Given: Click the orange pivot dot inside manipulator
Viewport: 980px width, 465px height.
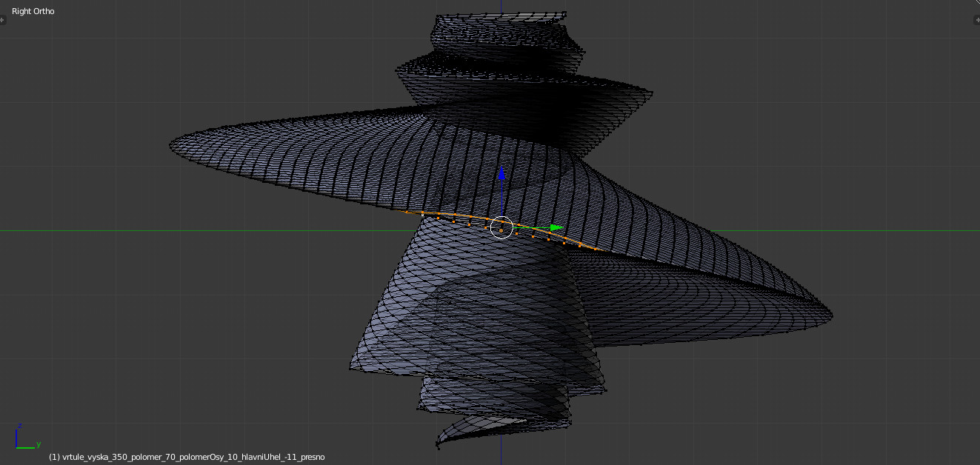Looking at the screenshot, I should 501,231.
